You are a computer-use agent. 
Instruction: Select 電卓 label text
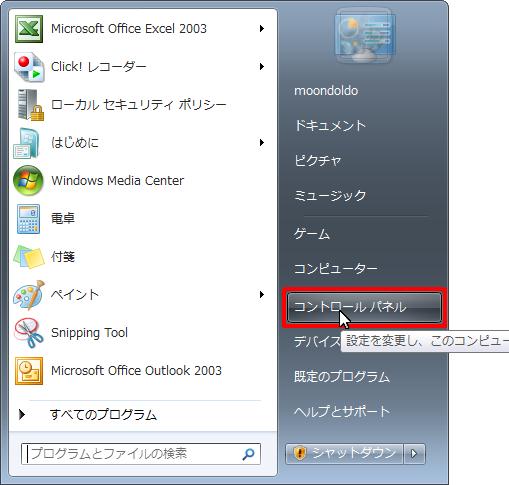63,219
